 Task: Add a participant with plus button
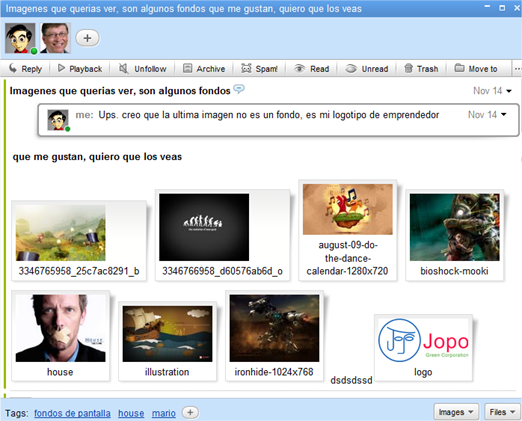point(87,38)
